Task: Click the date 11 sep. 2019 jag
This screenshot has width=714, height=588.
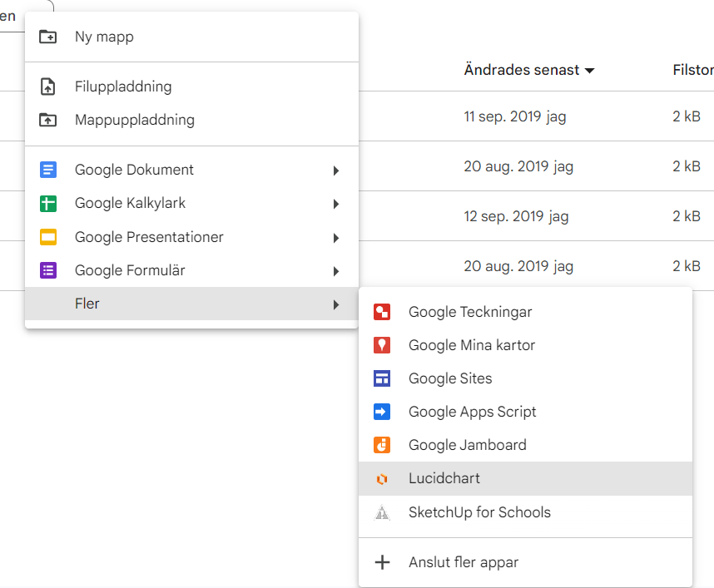Action: point(515,116)
